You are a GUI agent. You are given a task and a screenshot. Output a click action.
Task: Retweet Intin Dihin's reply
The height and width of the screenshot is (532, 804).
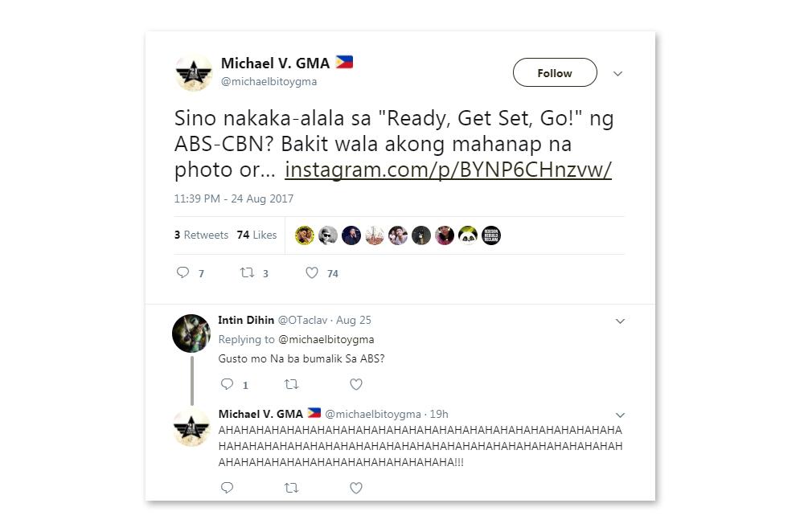click(x=291, y=384)
